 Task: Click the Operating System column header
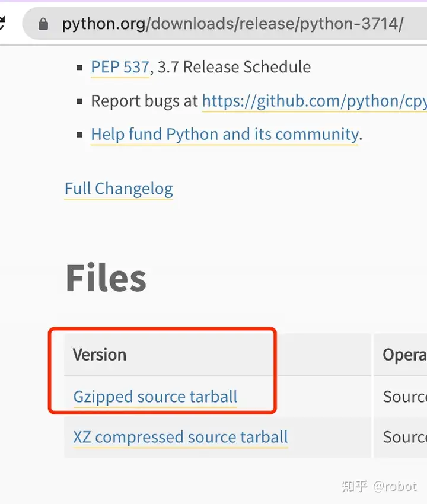tap(404, 355)
